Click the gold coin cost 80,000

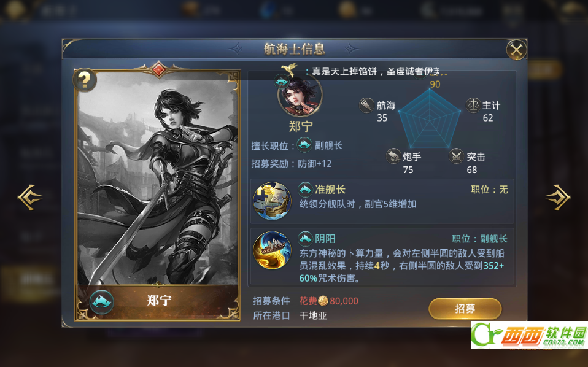[x=338, y=301]
